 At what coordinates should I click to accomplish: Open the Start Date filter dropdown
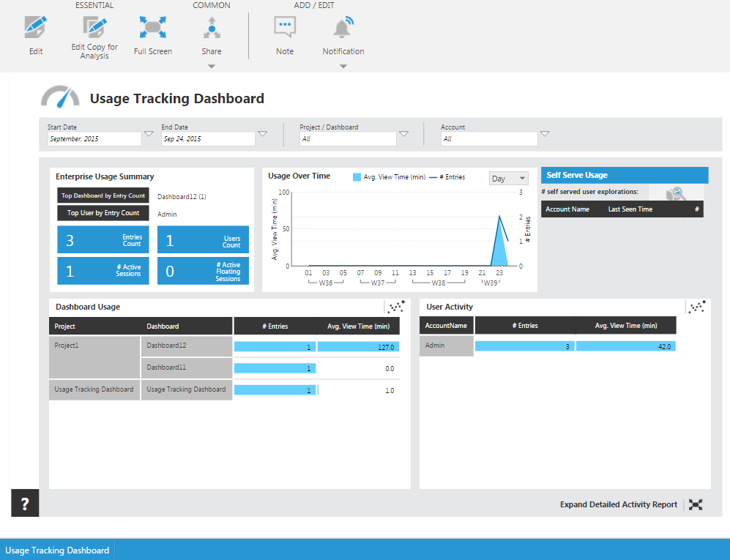coord(149,134)
